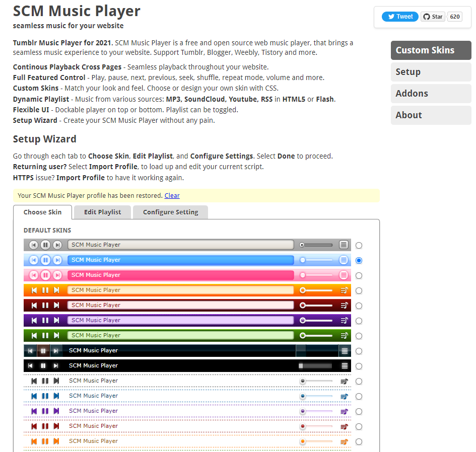Click the previous icon on the pink skin

34,275
